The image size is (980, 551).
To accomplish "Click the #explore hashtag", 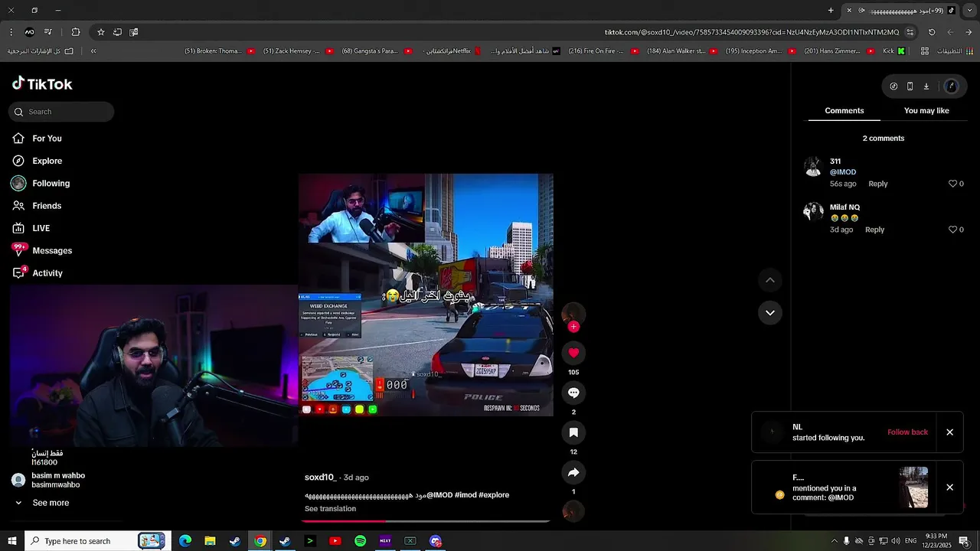I will coord(494,495).
